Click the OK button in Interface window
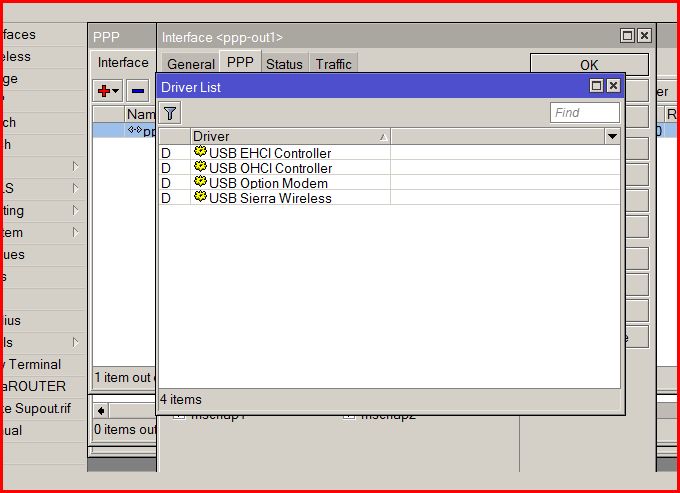The width and height of the screenshot is (680, 493). point(589,65)
